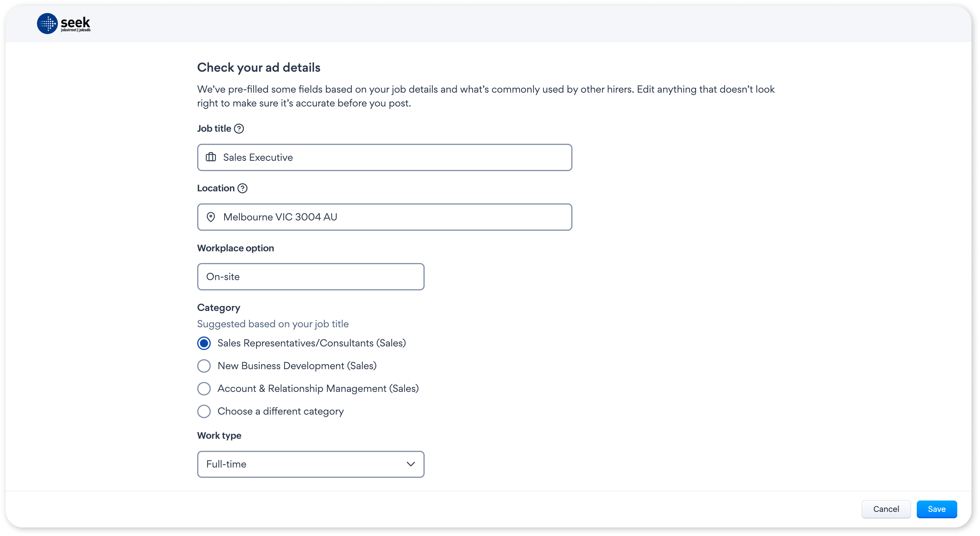Screen dimensions: 980x536
Task: Click the briefcase icon in Job title field
Action: 211,157
